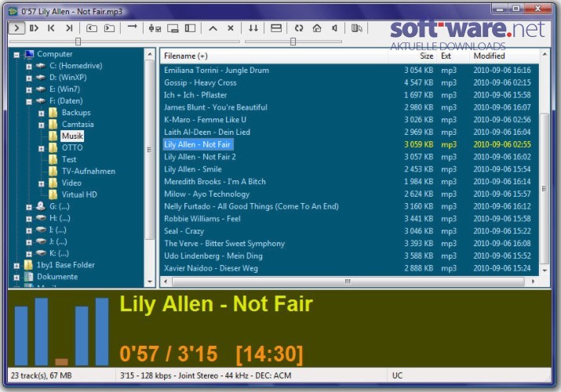Select the Virtual HD folder
This screenshot has width=561, height=392.
point(79,194)
